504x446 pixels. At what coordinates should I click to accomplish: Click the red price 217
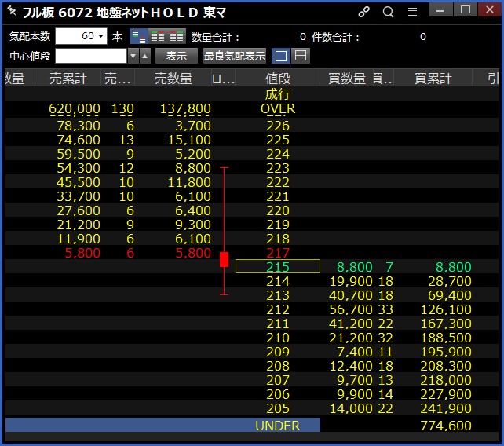[278, 253]
